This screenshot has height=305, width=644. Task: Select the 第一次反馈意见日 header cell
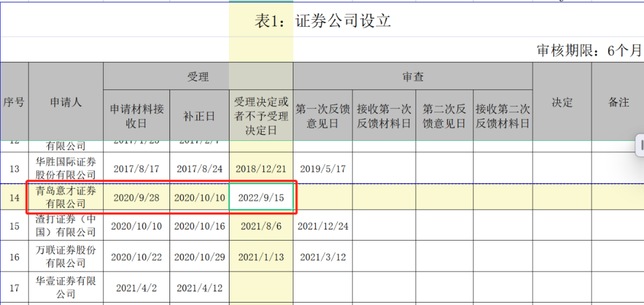coord(323,116)
